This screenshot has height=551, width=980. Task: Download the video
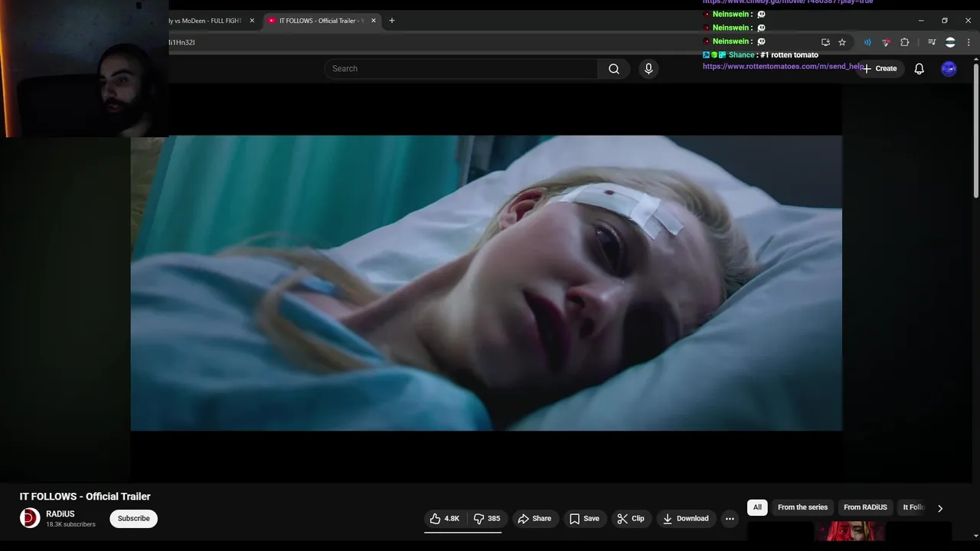point(686,519)
